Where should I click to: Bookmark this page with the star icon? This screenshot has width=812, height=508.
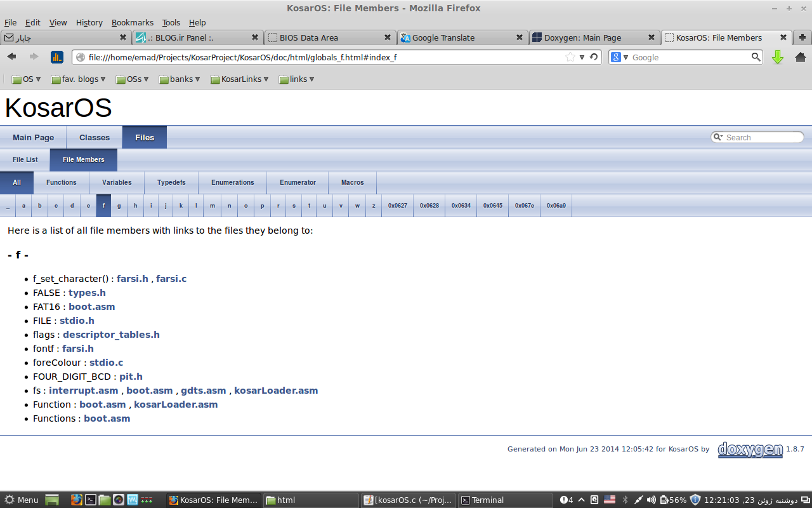tap(570, 57)
